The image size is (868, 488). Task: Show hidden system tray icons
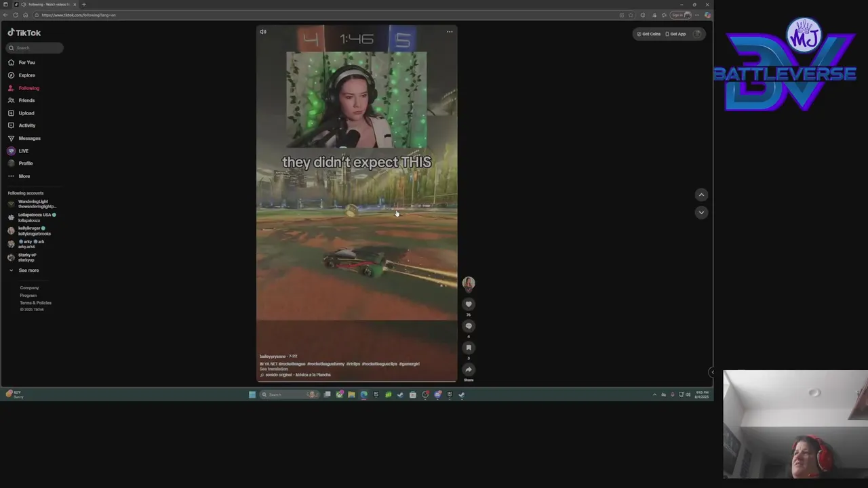654,394
